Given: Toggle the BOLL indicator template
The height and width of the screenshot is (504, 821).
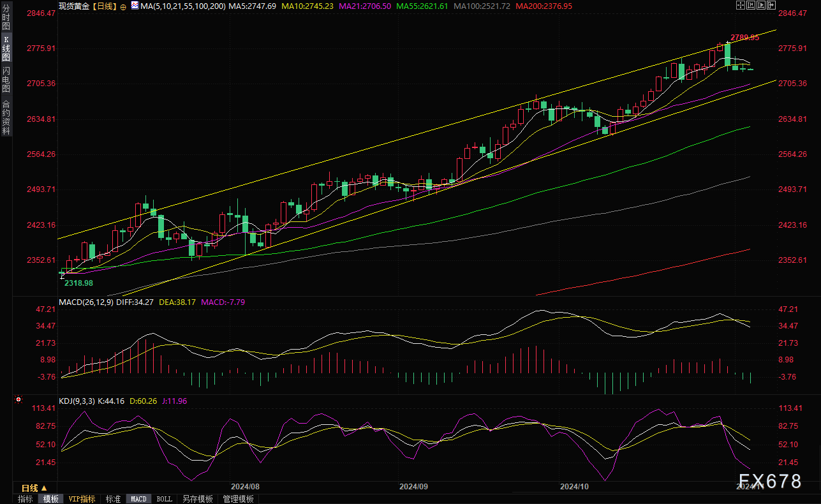Looking at the screenshot, I should 164,499.
